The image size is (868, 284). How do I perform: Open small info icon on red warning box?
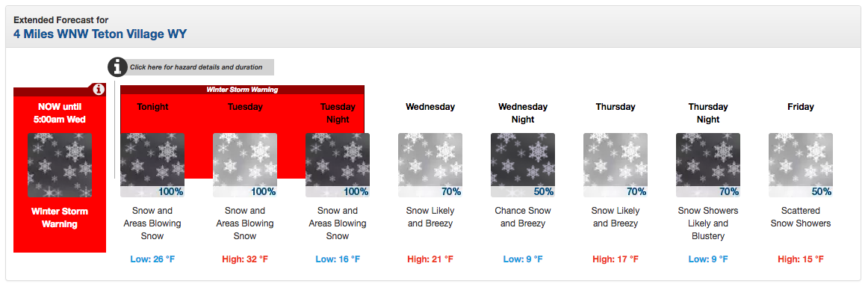pyautogui.click(x=99, y=89)
